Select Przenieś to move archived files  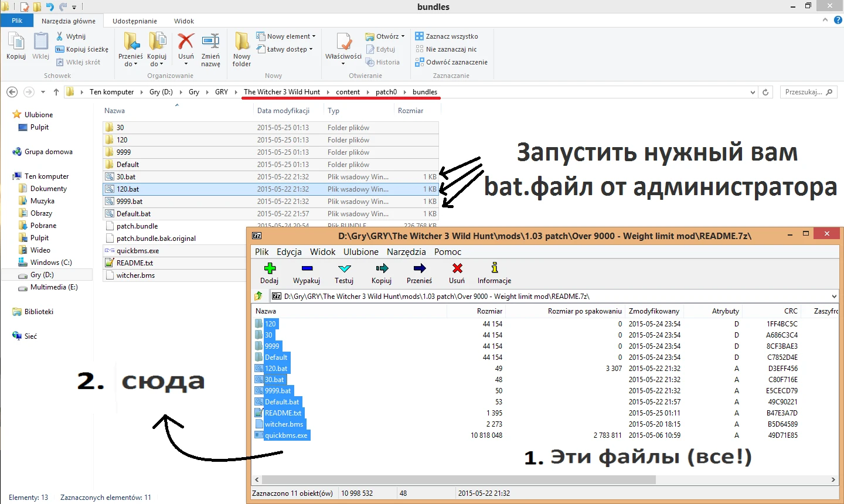point(419,274)
